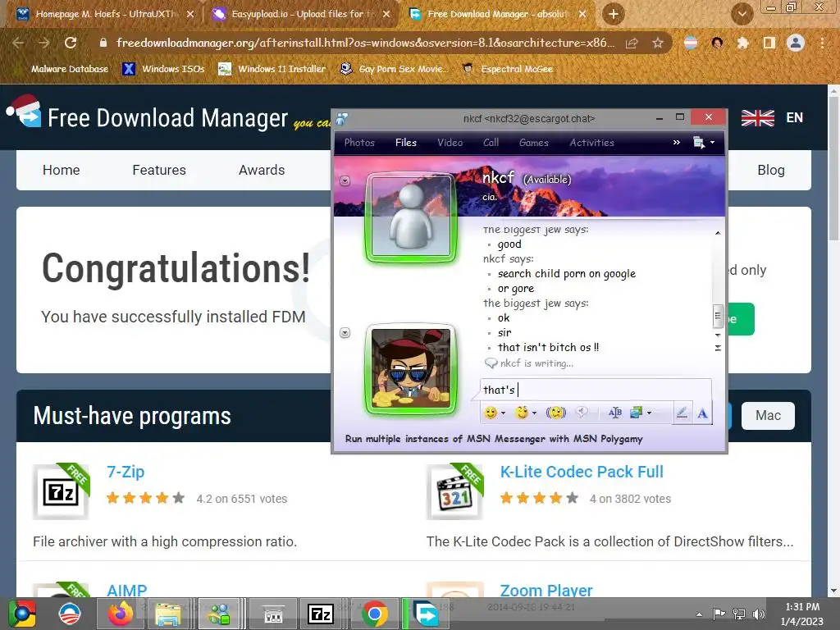Click the chat history scrollbar up arrow
This screenshot has height=630, width=840.
[718, 233]
